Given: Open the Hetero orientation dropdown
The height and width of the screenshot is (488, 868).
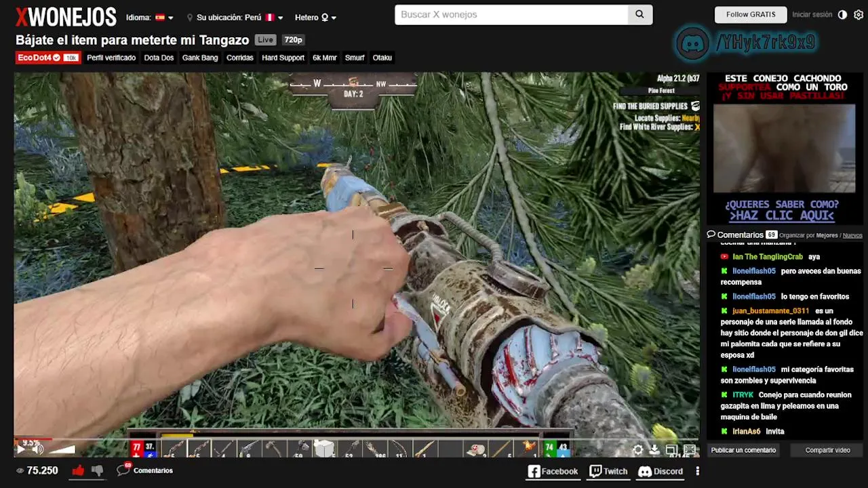Looking at the screenshot, I should (x=315, y=18).
